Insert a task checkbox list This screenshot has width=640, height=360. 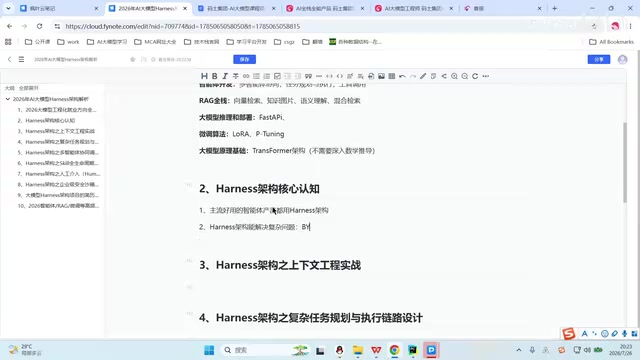coord(277,76)
